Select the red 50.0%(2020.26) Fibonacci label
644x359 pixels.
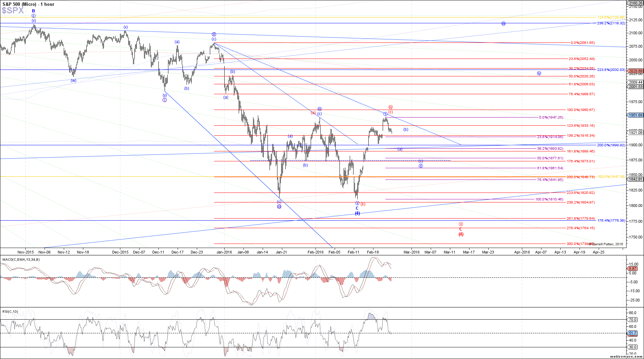pos(582,76)
